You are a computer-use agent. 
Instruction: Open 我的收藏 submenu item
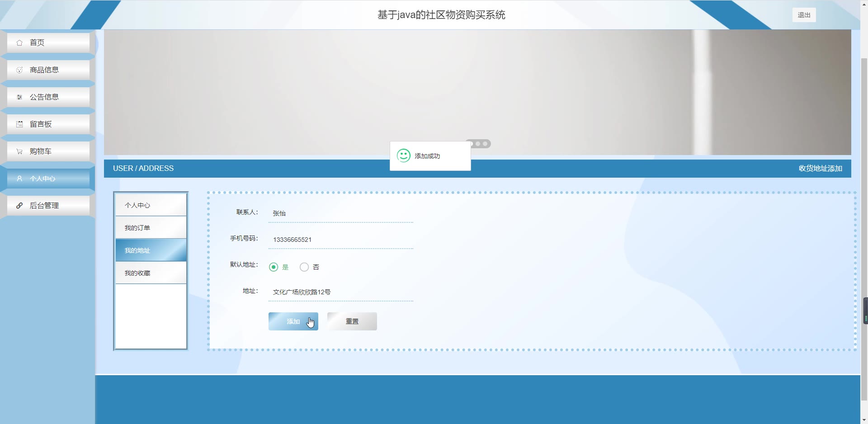point(151,273)
